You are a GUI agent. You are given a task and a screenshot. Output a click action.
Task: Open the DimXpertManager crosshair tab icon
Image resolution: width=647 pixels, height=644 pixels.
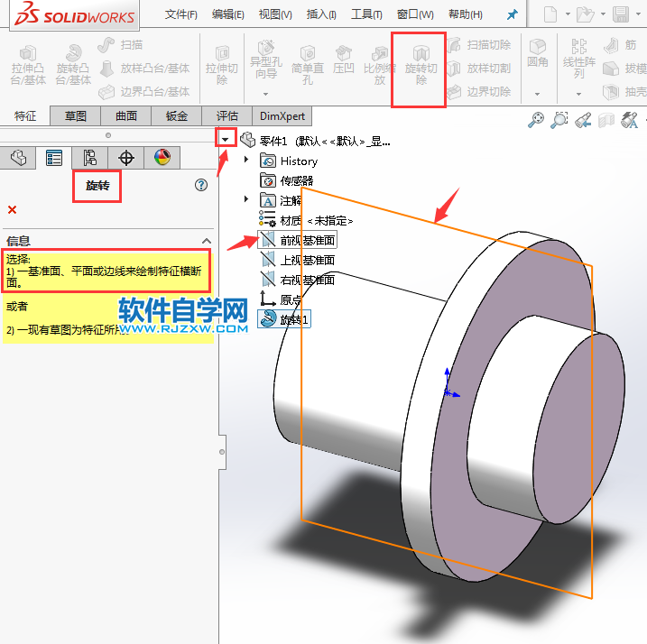tap(125, 158)
